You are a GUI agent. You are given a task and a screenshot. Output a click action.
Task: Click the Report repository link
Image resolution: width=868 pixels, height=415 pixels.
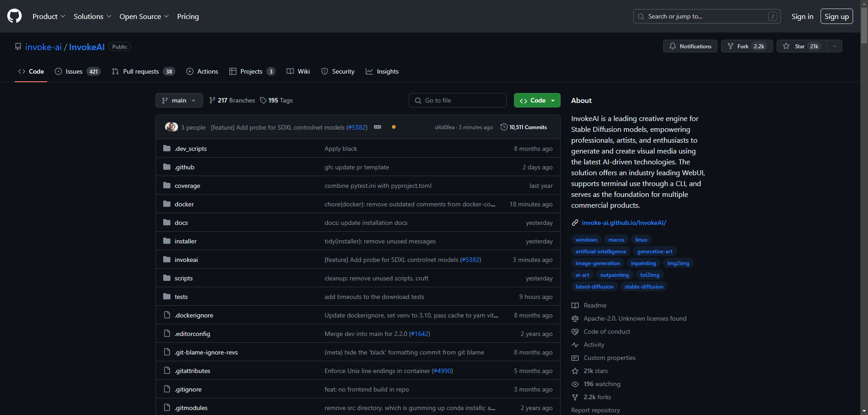595,410
